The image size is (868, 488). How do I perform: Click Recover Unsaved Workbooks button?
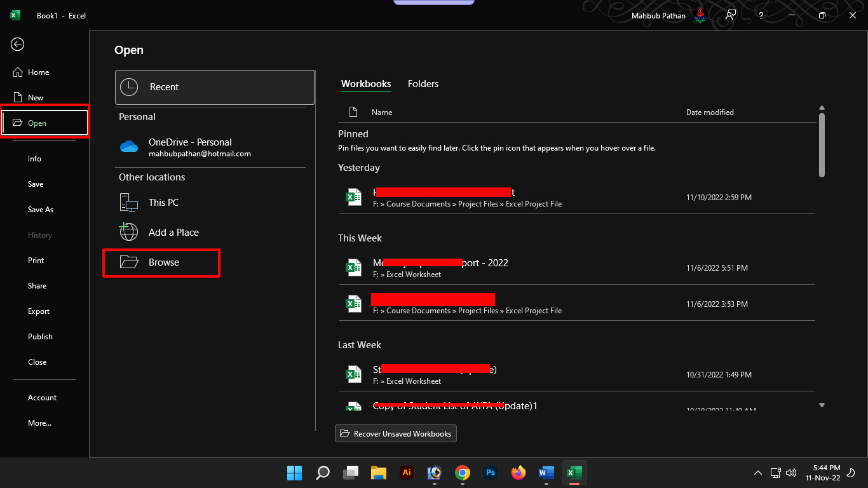pyautogui.click(x=395, y=433)
